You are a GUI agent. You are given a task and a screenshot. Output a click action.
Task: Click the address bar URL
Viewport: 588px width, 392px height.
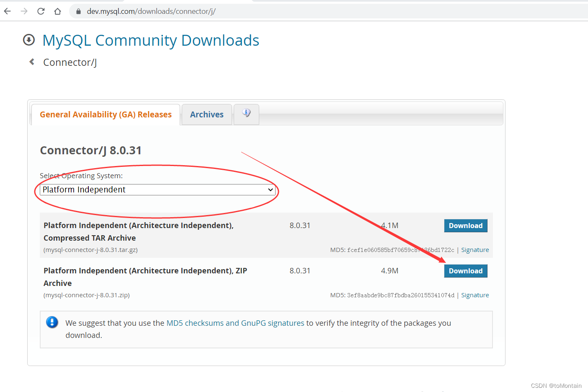click(151, 11)
